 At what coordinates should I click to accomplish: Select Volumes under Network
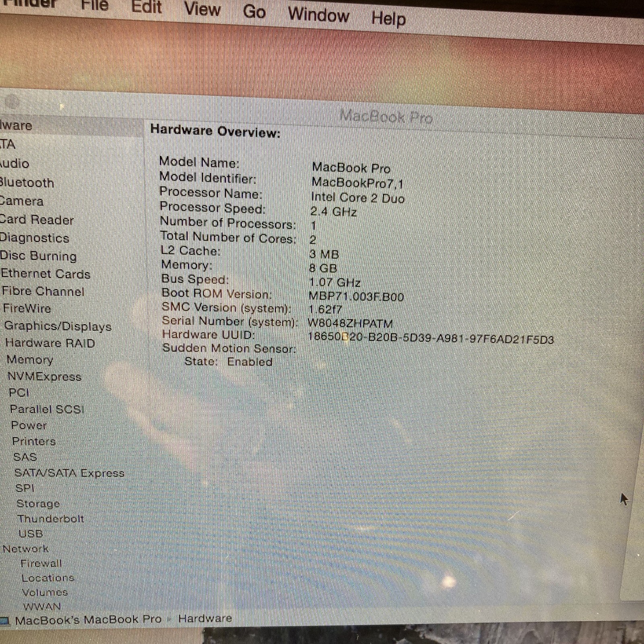tap(45, 592)
